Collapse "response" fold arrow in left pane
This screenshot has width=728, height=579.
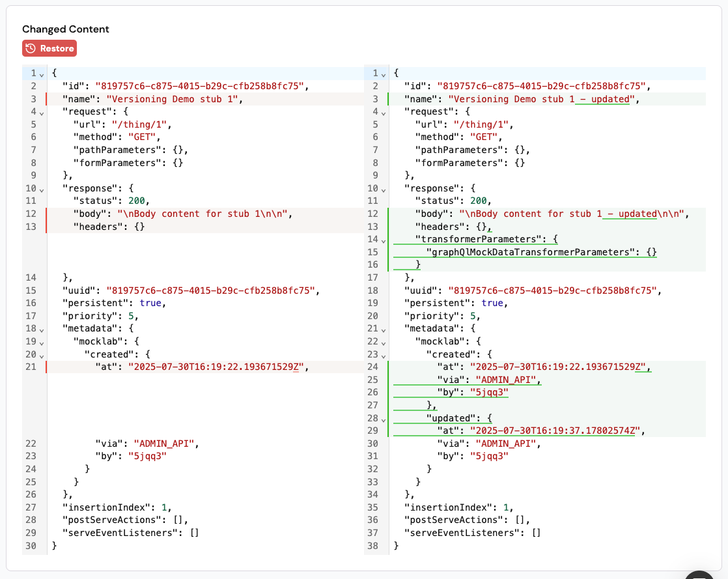coord(42,190)
